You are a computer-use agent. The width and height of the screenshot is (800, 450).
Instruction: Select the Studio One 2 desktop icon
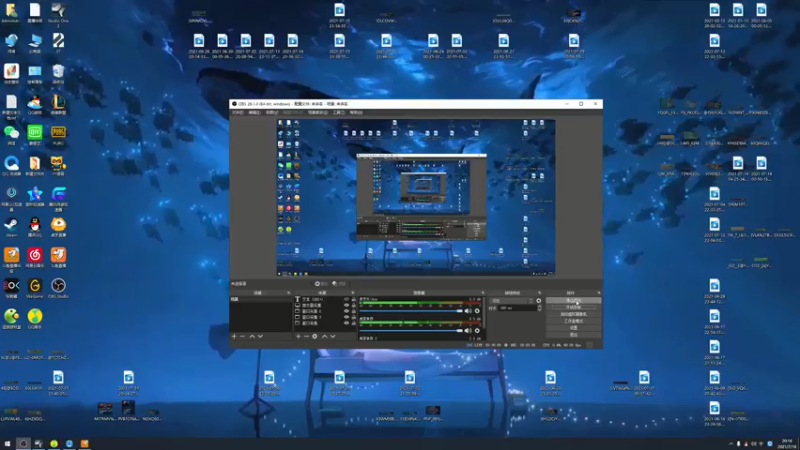coord(58,14)
